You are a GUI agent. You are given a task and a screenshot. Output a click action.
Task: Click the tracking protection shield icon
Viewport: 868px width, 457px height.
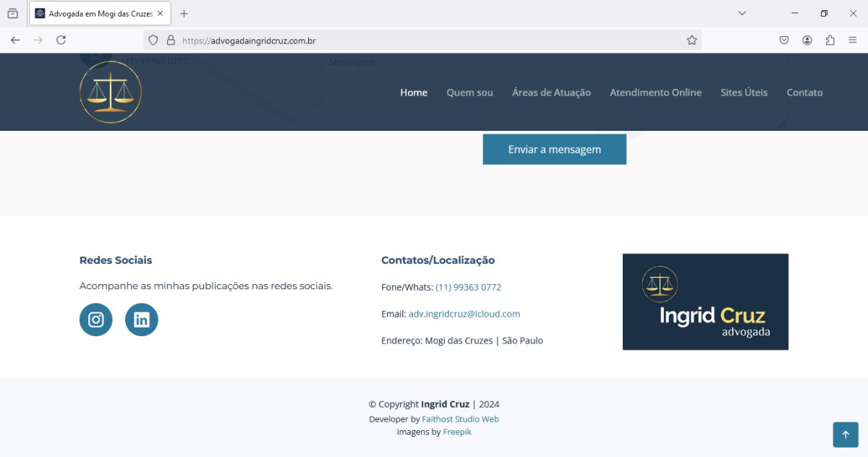click(x=153, y=40)
